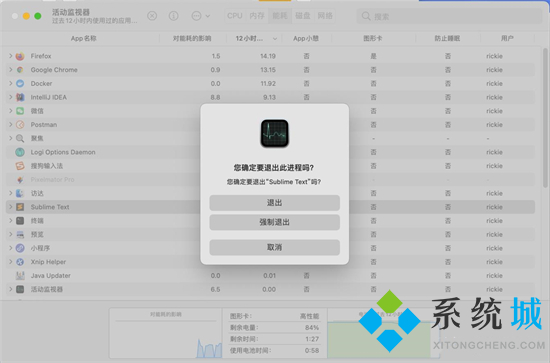Expand the 微信 row
This screenshot has width=550, height=363.
pos(11,110)
